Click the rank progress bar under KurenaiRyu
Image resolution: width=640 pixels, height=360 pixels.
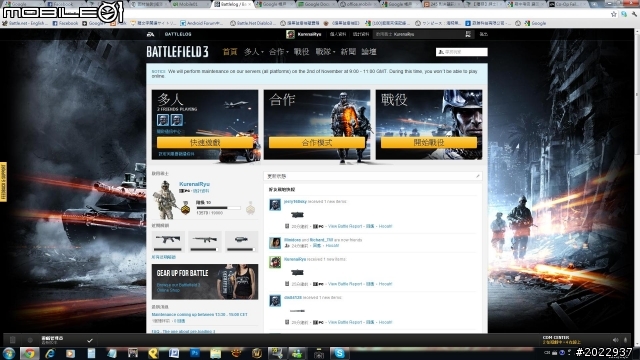(218, 208)
